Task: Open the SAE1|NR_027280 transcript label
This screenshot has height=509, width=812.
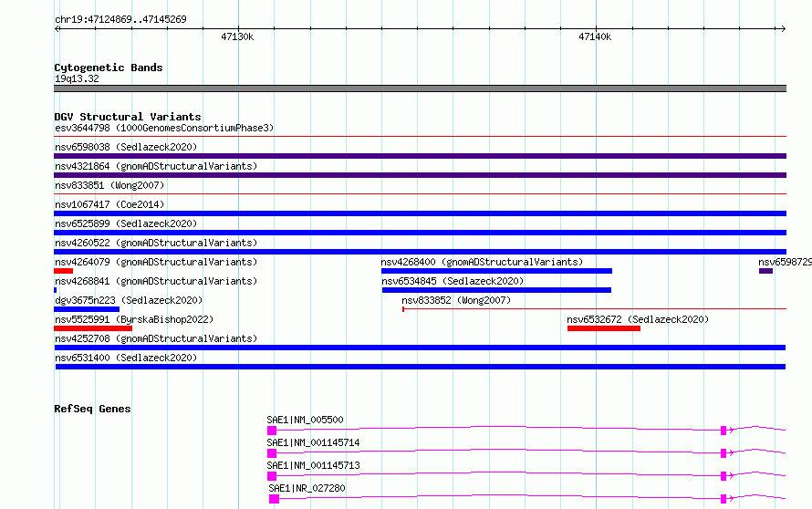Action: coord(307,488)
